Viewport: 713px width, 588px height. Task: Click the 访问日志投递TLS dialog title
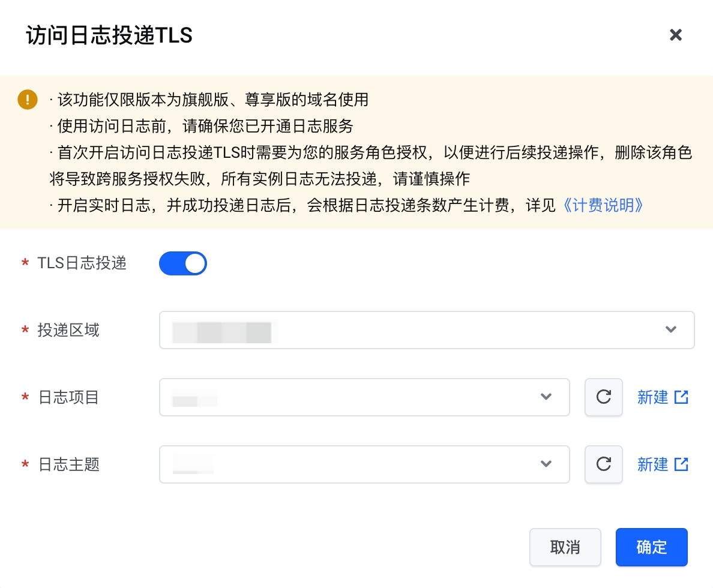(109, 35)
